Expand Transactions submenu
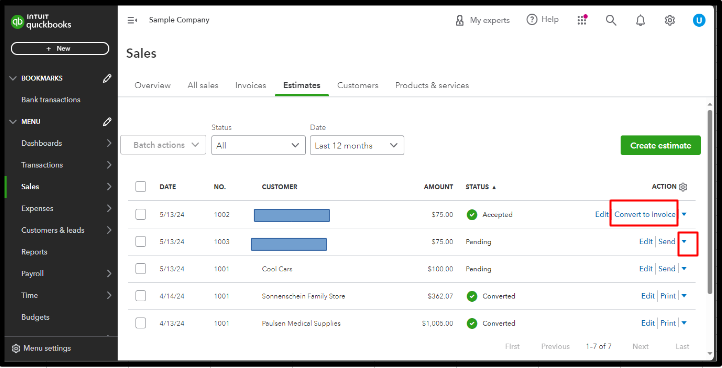This screenshot has width=722, height=368. [x=109, y=165]
